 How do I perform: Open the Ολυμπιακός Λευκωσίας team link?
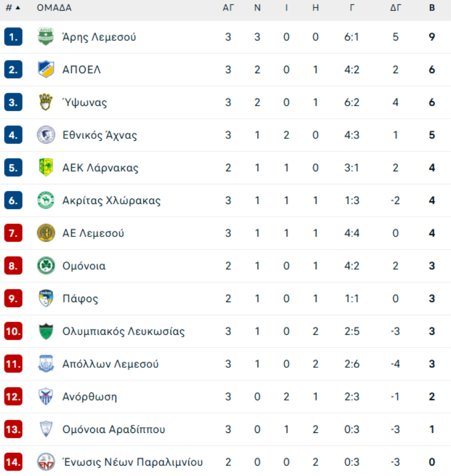123,331
